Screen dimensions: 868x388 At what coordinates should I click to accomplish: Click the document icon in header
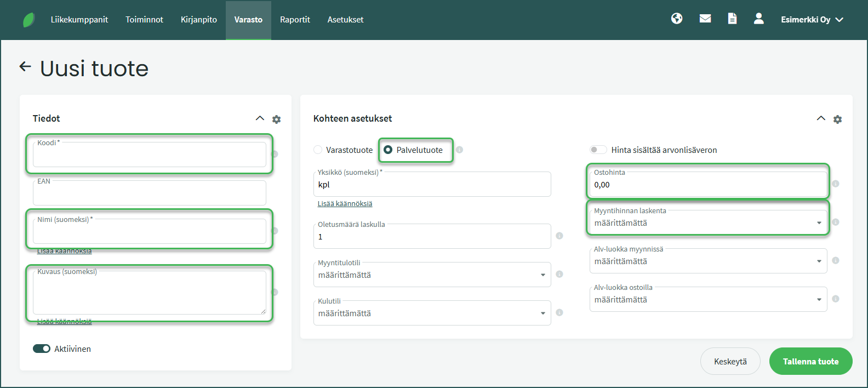(732, 19)
